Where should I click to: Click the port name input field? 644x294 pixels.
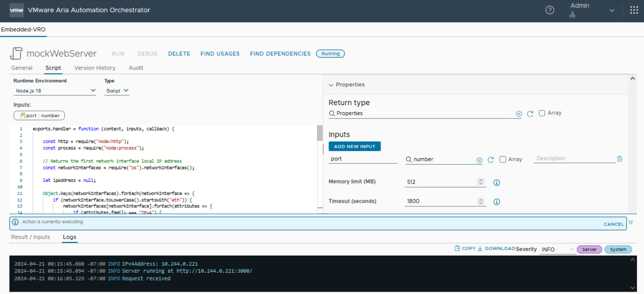(363, 159)
